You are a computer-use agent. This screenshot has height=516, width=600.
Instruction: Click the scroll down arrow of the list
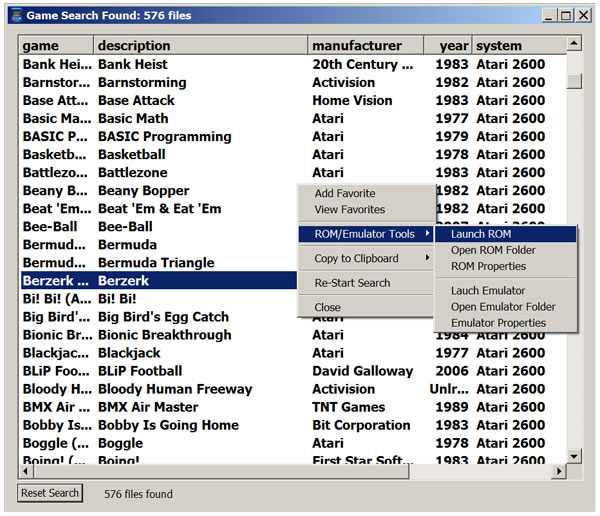(573, 456)
